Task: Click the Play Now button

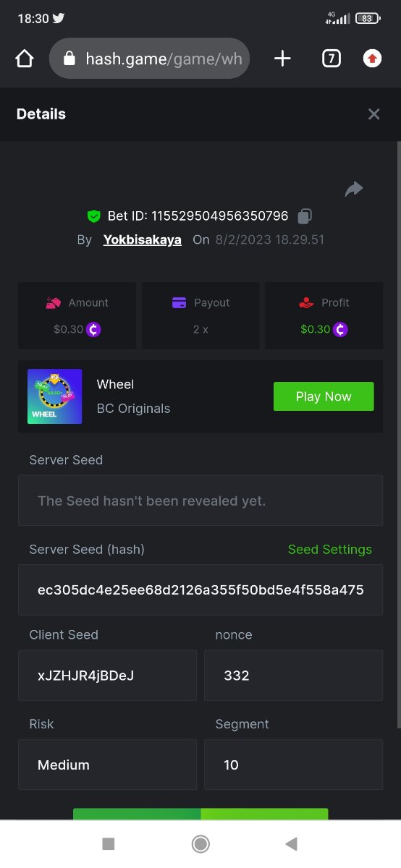Action: point(324,396)
